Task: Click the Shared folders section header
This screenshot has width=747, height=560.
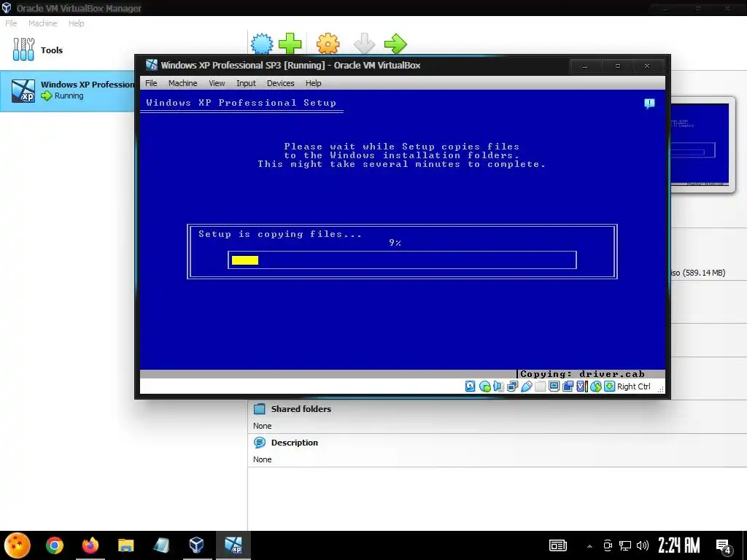Action: (x=301, y=408)
